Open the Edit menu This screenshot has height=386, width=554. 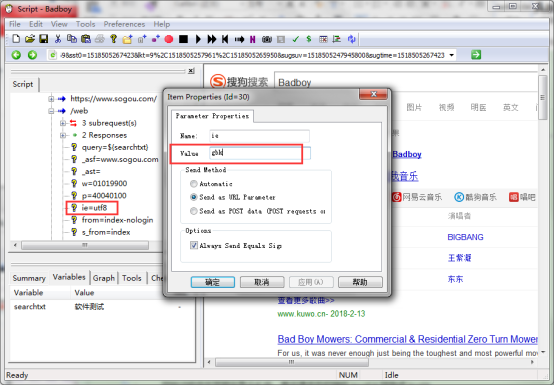pyautogui.click(x=36, y=24)
